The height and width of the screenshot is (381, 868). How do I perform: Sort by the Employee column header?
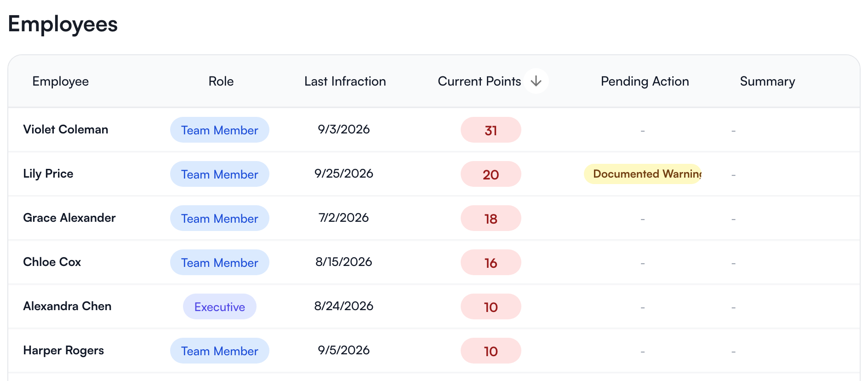(61, 81)
